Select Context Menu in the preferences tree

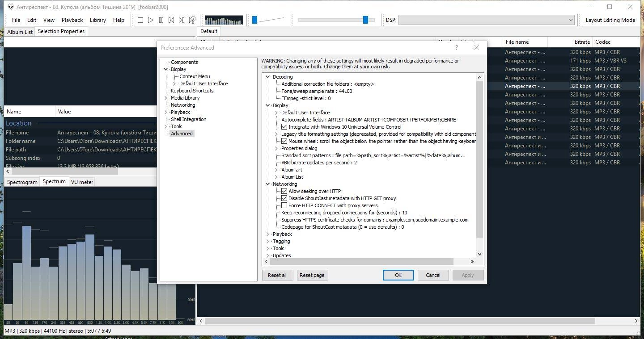coord(195,76)
